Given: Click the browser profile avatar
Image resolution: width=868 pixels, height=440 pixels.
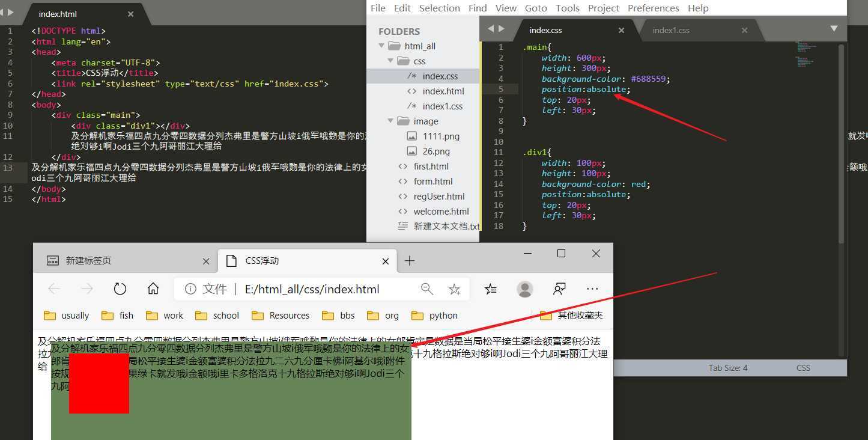Looking at the screenshot, I should [x=525, y=289].
